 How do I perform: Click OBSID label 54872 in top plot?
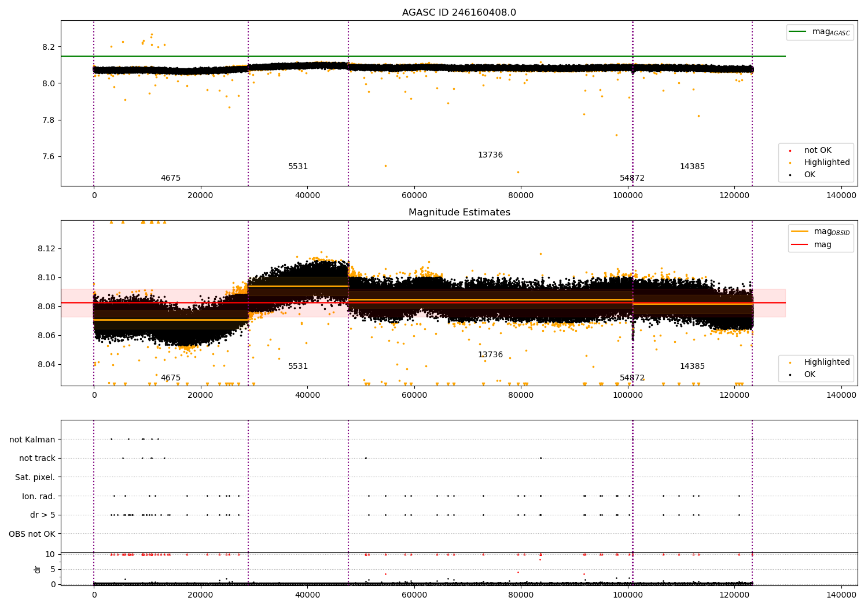pos(632,178)
